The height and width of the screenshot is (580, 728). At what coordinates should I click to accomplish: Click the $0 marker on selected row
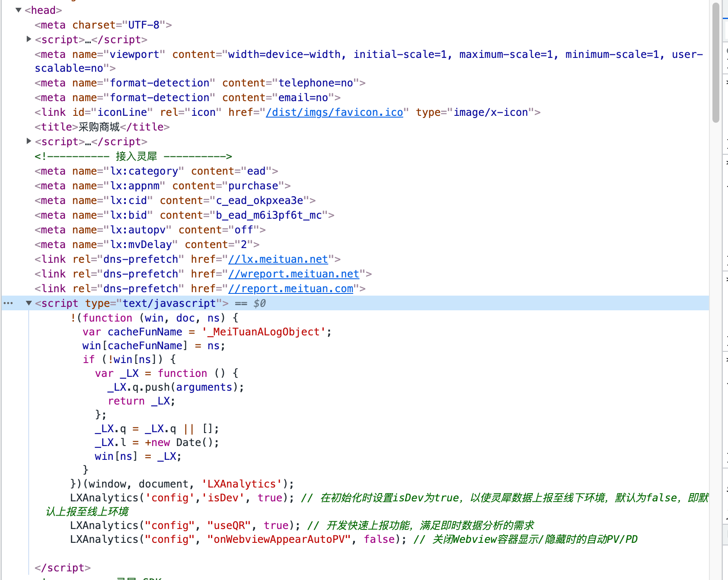(x=259, y=303)
